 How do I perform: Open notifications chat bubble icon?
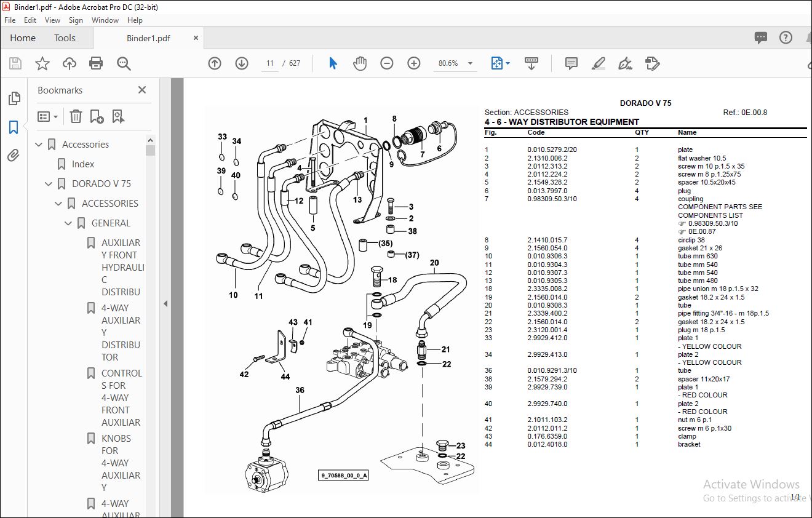(x=761, y=38)
